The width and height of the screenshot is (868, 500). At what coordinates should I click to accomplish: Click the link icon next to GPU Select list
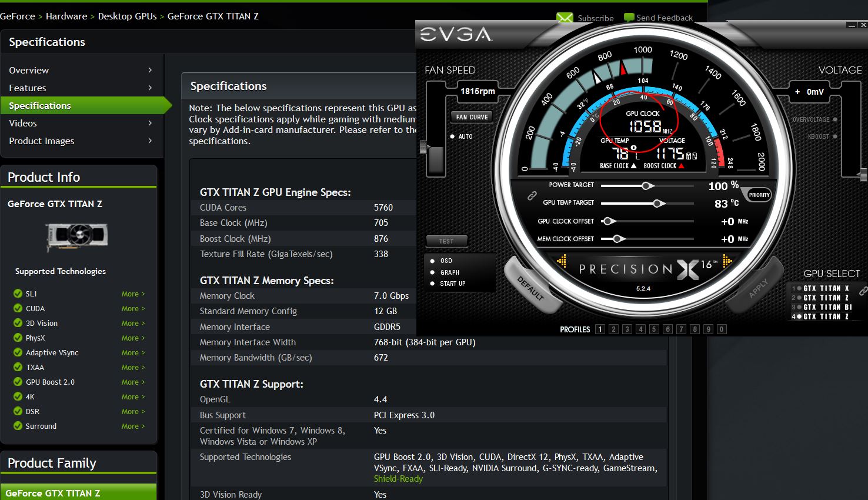863,291
